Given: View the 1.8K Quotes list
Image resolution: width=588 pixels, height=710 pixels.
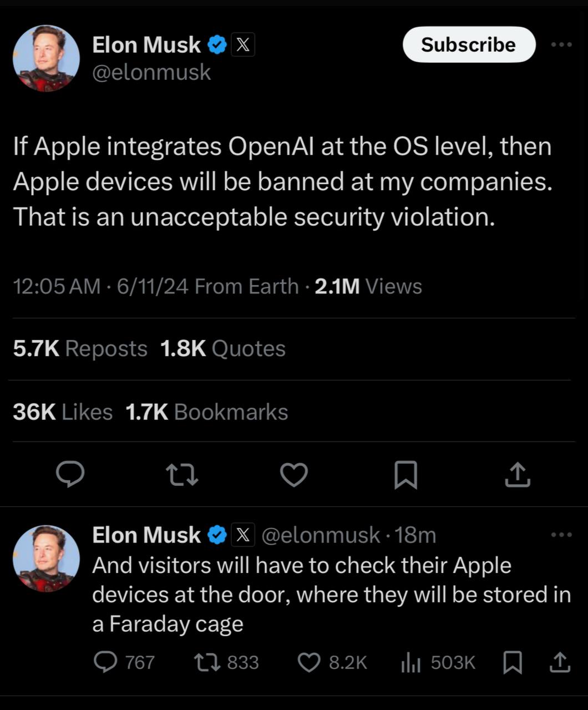Looking at the screenshot, I should (222, 349).
